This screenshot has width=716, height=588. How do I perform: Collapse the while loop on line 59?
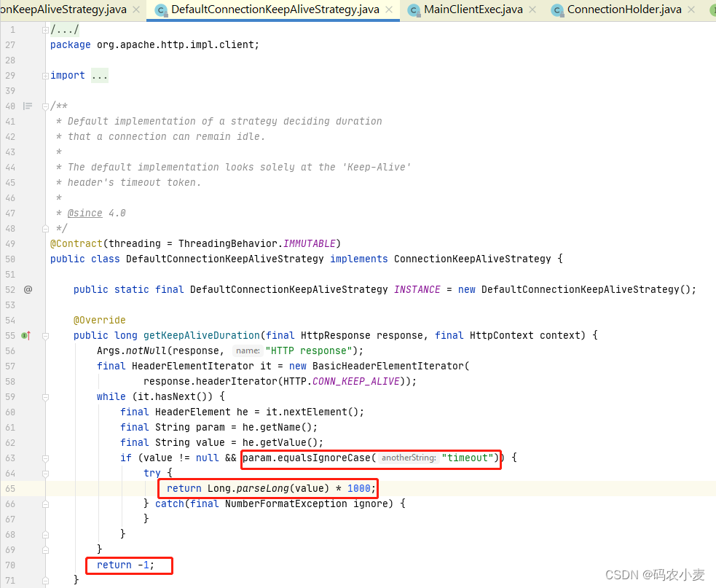click(45, 397)
